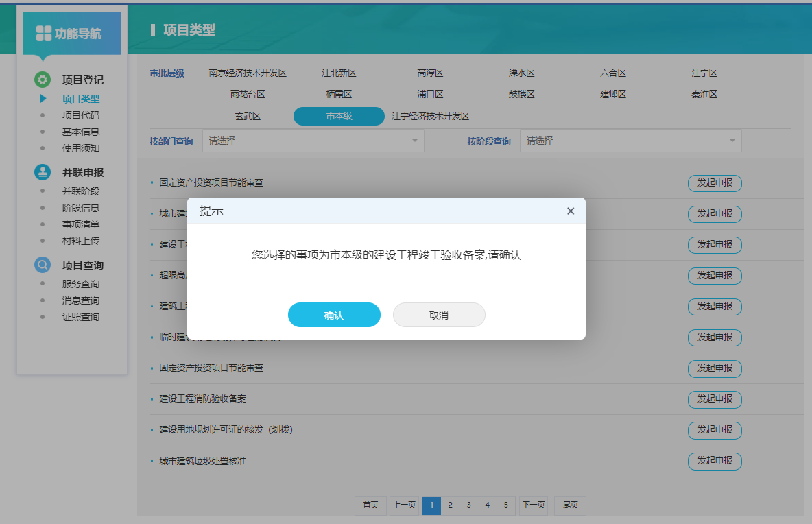Confirm the dialog with 确认 button
This screenshot has width=812, height=524.
pos(334,315)
